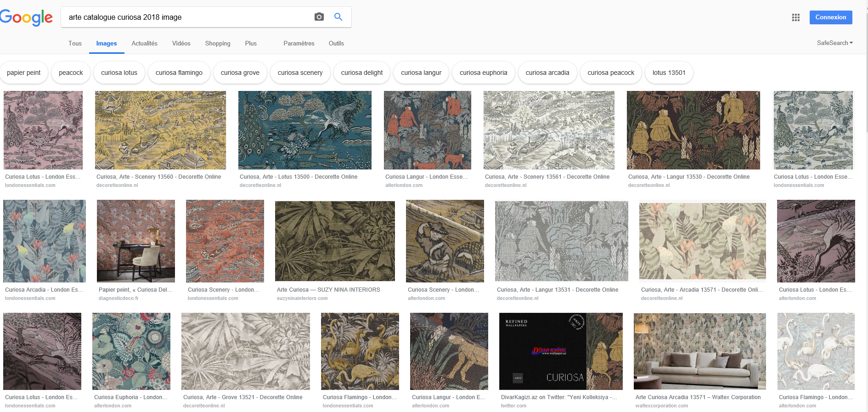This screenshot has width=868, height=412.
Task: Click the blue magnifier search icon
Action: point(338,17)
